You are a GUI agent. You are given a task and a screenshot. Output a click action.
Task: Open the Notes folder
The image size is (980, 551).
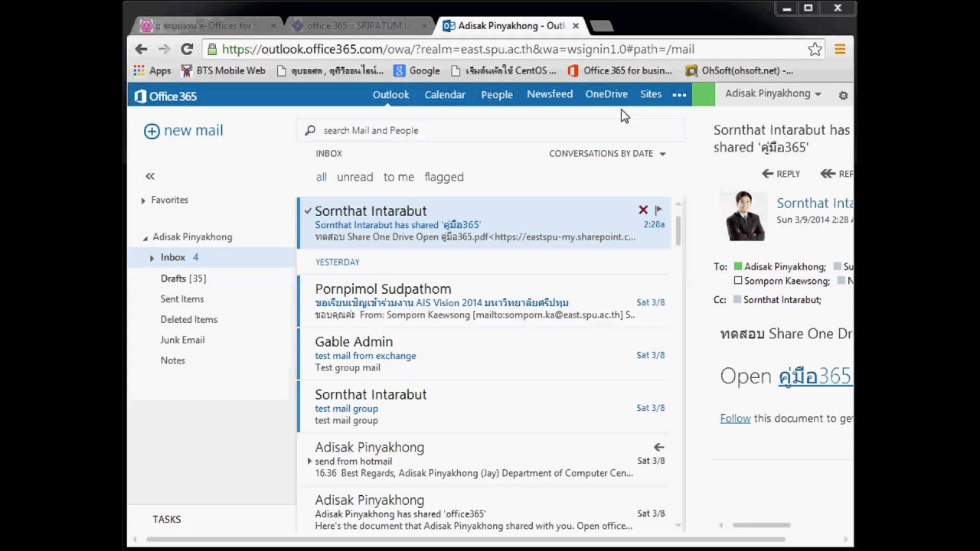click(173, 360)
